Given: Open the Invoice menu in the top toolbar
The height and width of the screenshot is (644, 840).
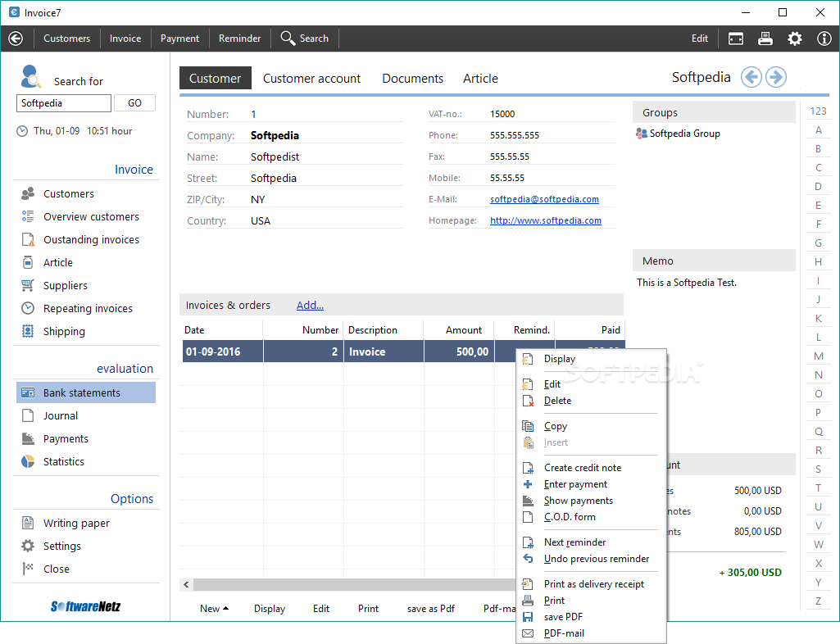Looking at the screenshot, I should [125, 39].
